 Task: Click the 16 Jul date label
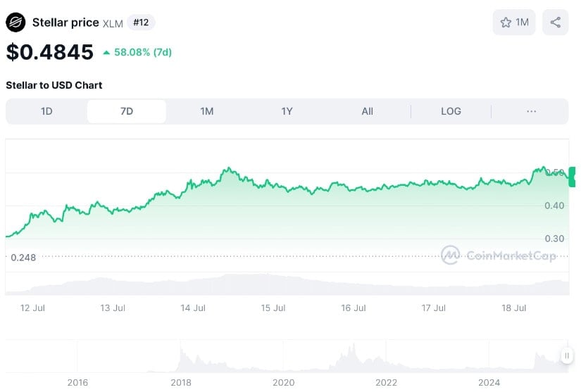354,308
